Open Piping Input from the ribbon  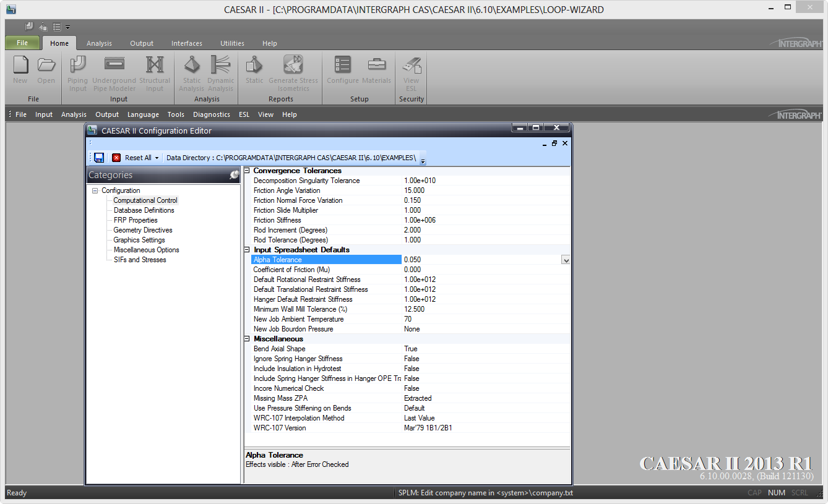[x=78, y=65]
